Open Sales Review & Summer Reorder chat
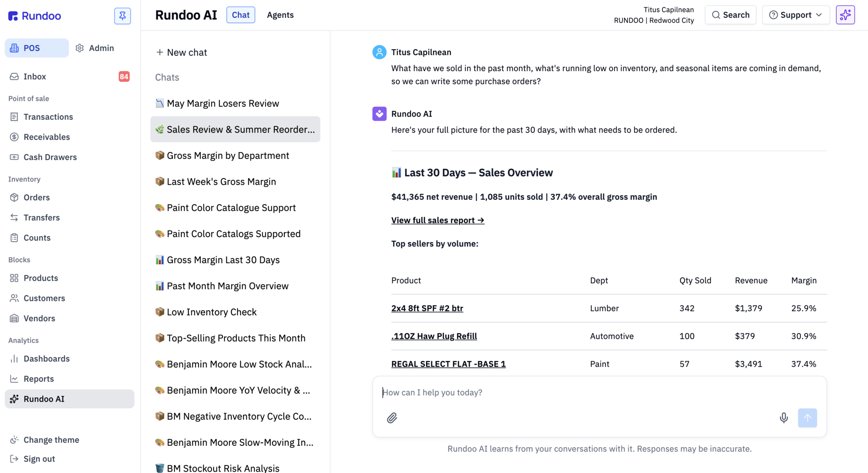Viewport: 868px width, 473px height. (235, 129)
